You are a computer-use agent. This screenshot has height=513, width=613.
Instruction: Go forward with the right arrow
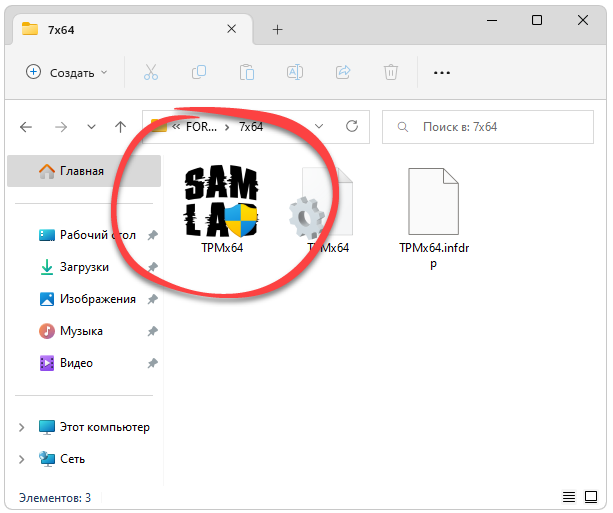point(61,127)
